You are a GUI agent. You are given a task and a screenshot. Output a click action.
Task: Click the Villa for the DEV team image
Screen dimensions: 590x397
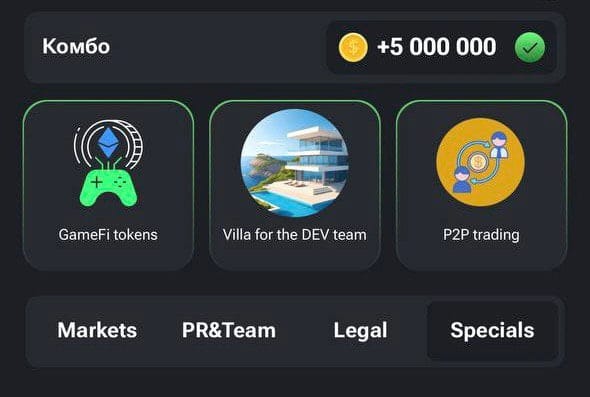295,163
